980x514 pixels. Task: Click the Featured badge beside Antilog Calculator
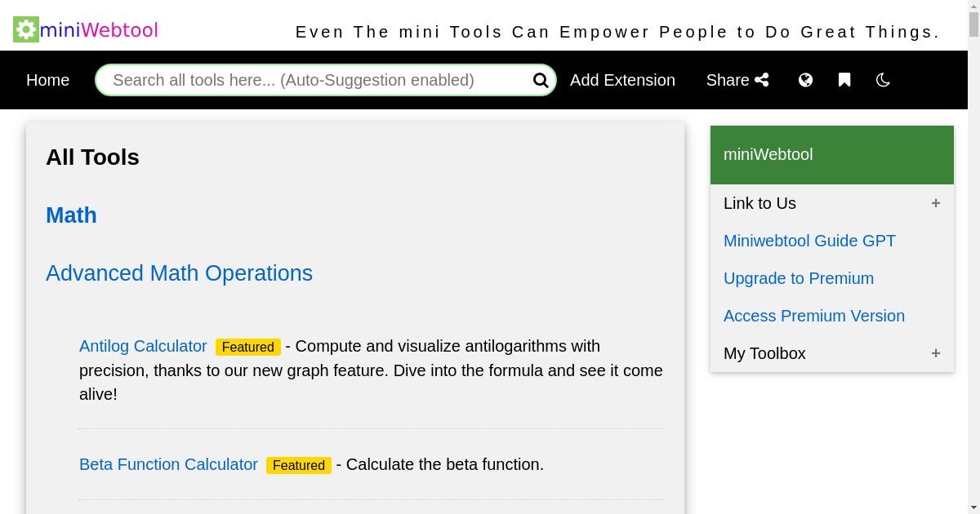[248, 347]
